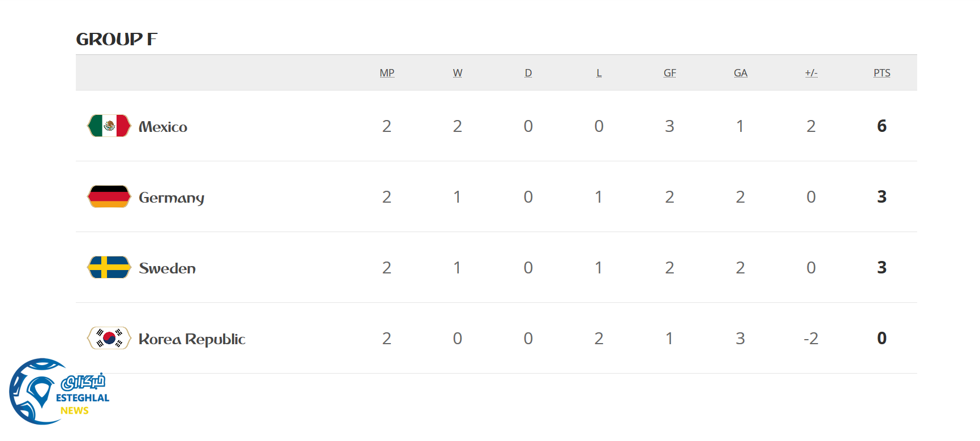980x441 pixels.
Task: Click Mexico's 6 points value
Action: 882,126
